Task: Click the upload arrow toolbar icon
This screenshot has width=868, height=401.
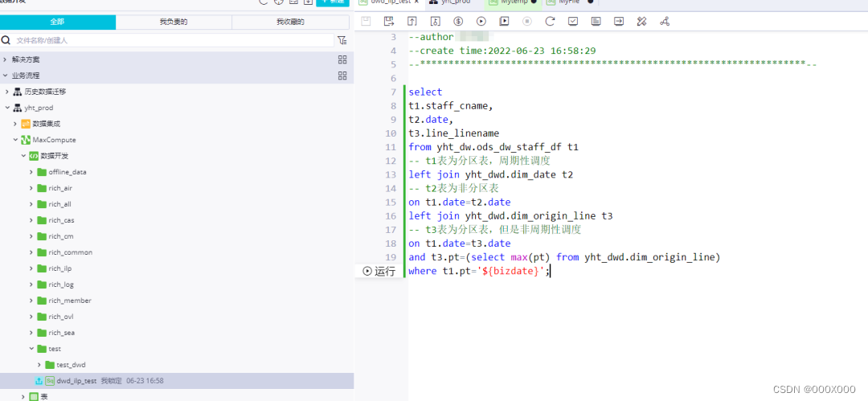Action: pyautogui.click(x=411, y=22)
